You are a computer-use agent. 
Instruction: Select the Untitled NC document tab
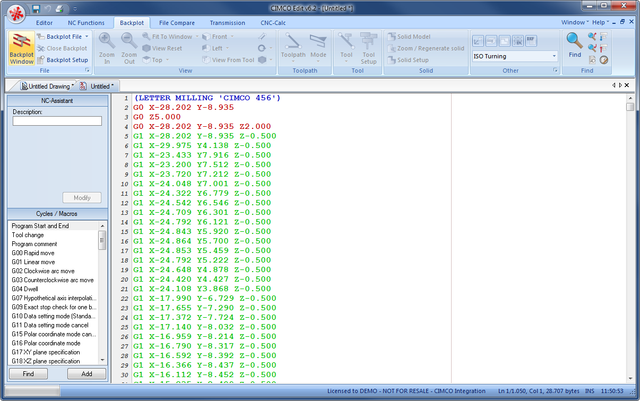point(97,86)
